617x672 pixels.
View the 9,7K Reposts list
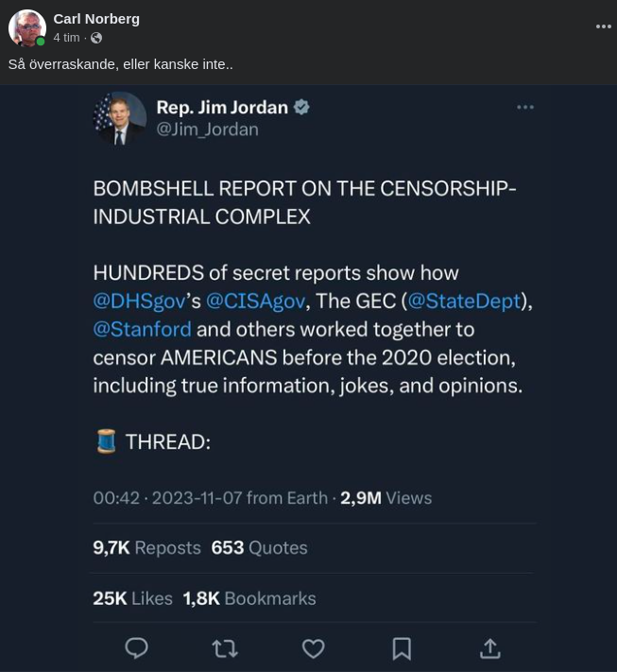pos(146,547)
